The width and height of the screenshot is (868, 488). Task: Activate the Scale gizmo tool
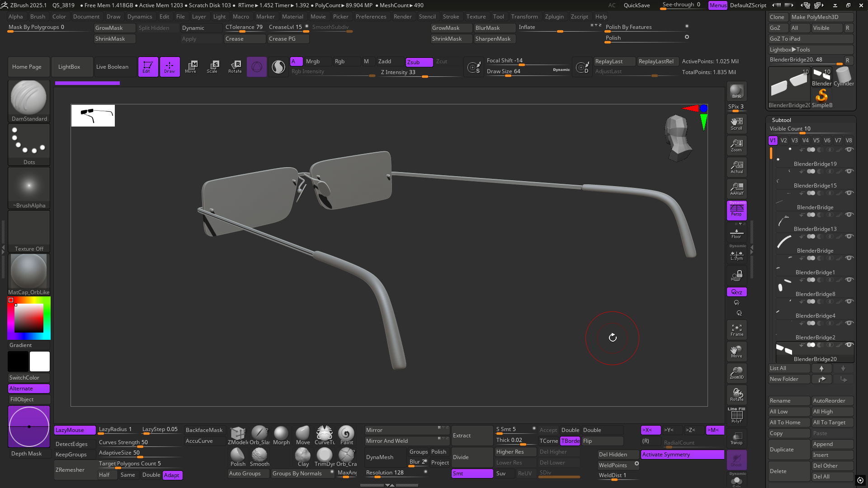[x=212, y=66]
